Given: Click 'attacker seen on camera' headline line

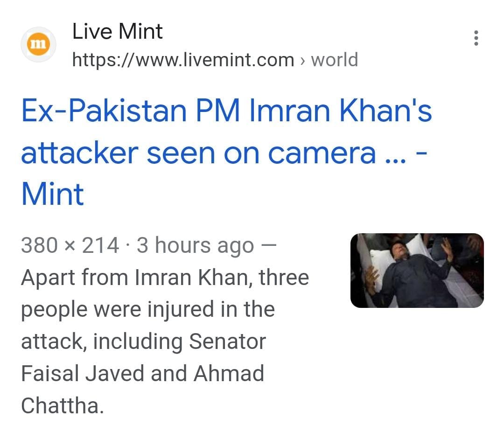Looking at the screenshot, I should pos(198,153).
